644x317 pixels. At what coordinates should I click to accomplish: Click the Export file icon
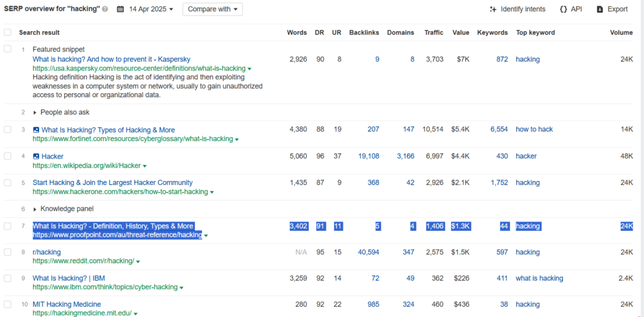pyautogui.click(x=600, y=9)
